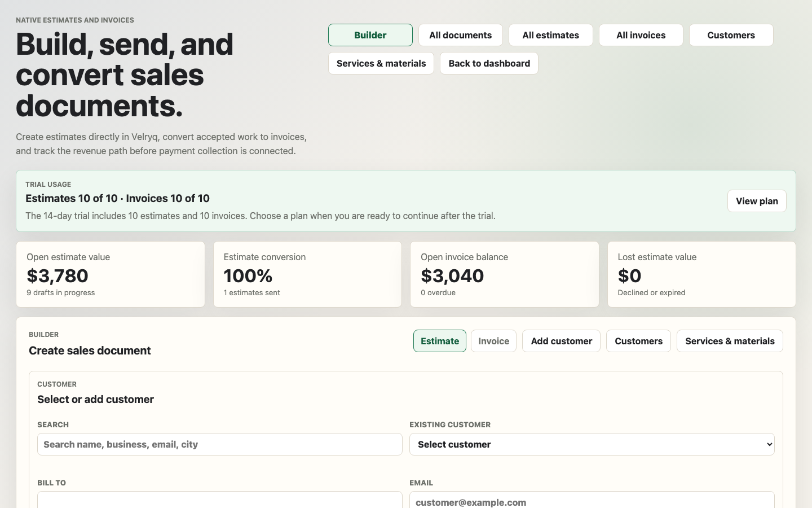Click the 'Declined or expired' text

tap(651, 292)
